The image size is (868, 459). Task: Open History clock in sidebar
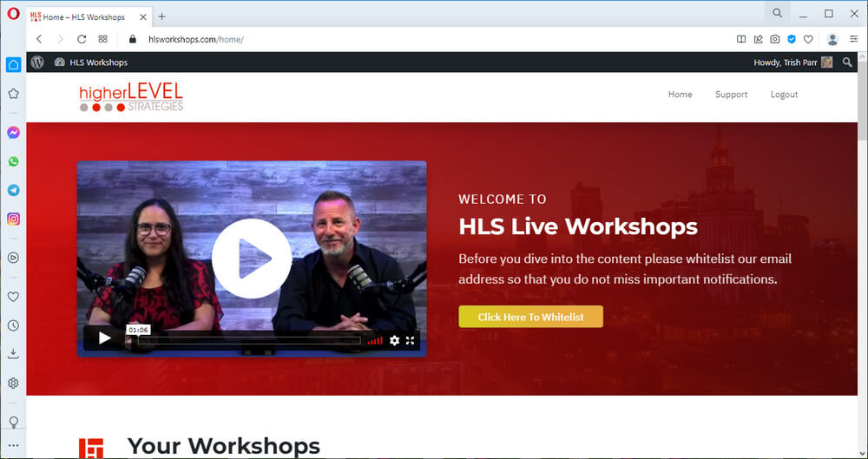pos(13,325)
